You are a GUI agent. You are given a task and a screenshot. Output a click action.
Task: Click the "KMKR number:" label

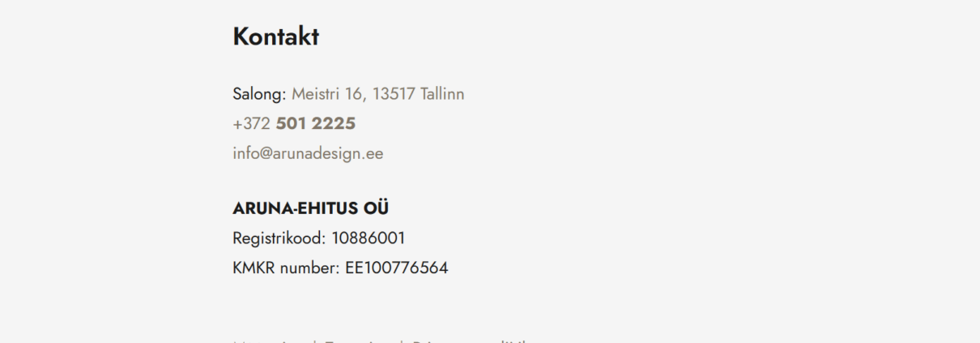coord(286,268)
